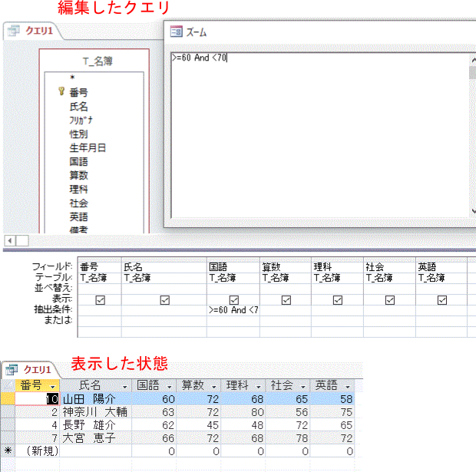The width and height of the screenshot is (476, 472).
Task: Click the 氏名 field cell in design grid
Action: (x=164, y=267)
